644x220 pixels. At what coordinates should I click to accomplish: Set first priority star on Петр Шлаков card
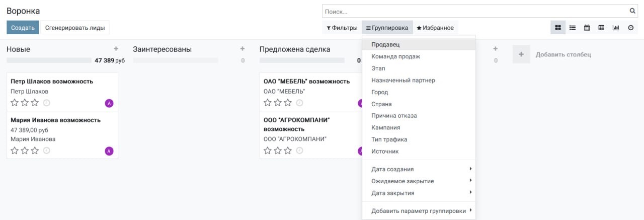(x=15, y=103)
